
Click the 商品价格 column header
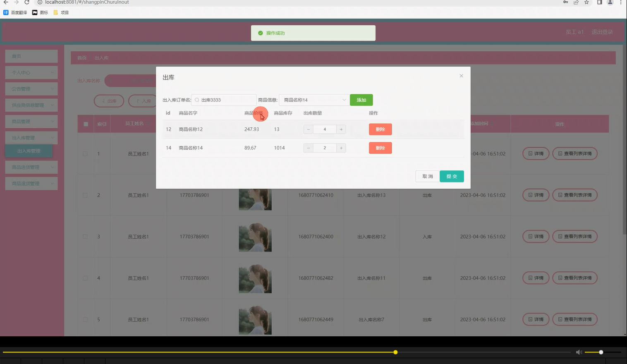[x=254, y=113]
